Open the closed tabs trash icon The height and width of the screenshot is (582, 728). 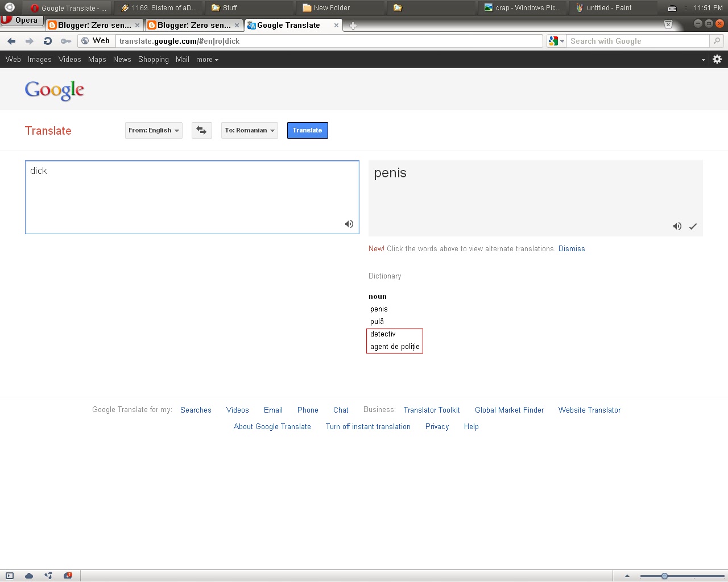668,24
